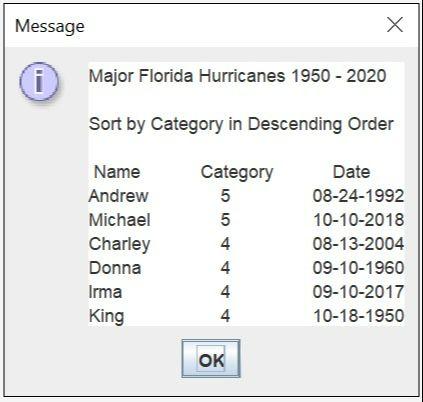This screenshot has width=423, height=402.
Task: Select the Andrew hurricane name
Action: (119, 196)
